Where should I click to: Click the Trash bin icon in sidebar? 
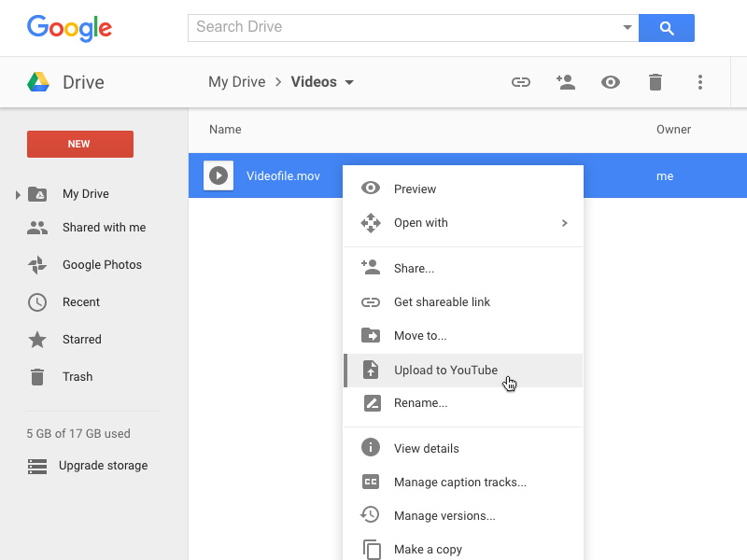(x=37, y=377)
